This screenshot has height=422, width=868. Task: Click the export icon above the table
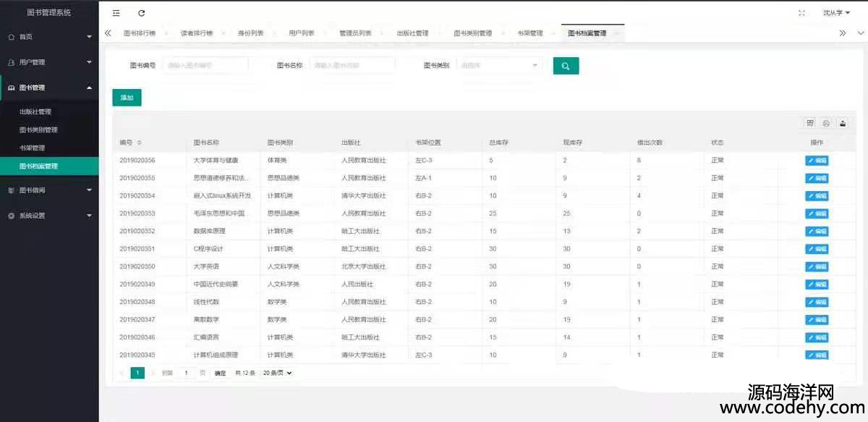[842, 123]
